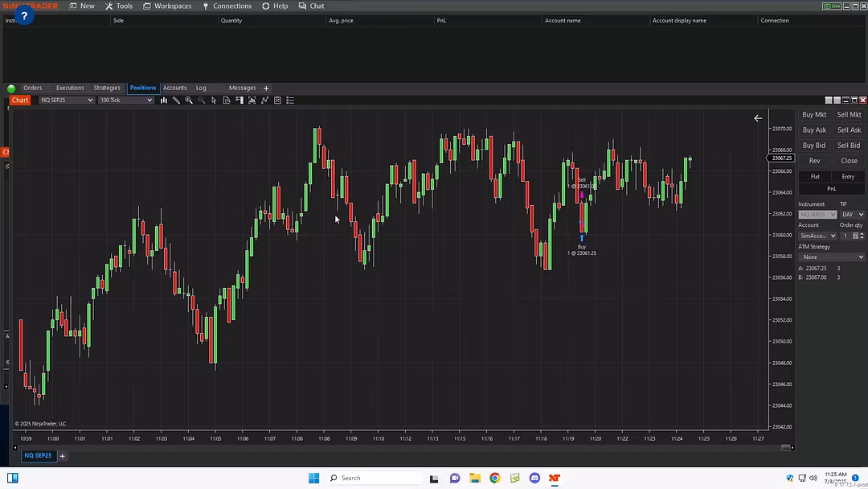
Task: Open the Account dropdown showing SimAcco...
Action: (817, 236)
